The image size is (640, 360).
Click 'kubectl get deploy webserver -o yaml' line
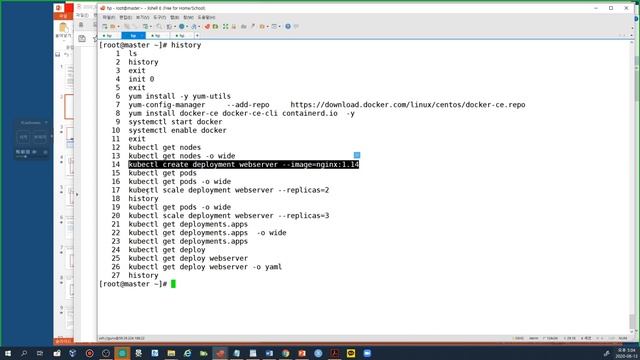point(205,267)
